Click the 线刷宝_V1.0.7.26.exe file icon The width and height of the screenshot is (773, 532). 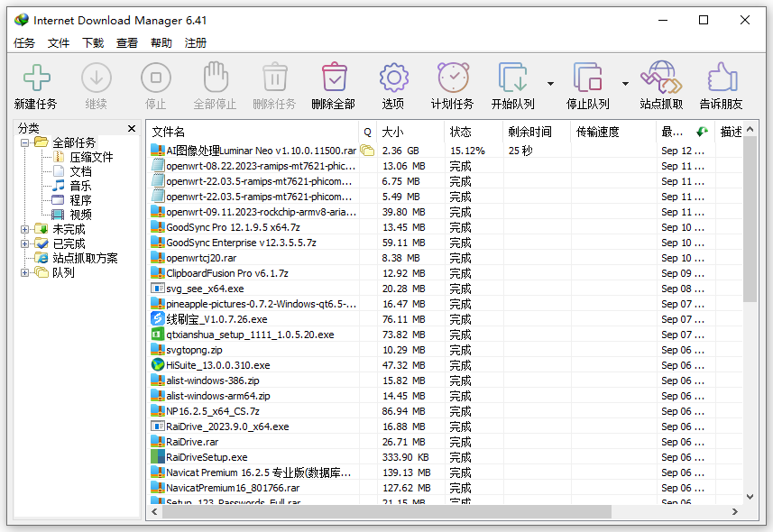click(x=157, y=319)
